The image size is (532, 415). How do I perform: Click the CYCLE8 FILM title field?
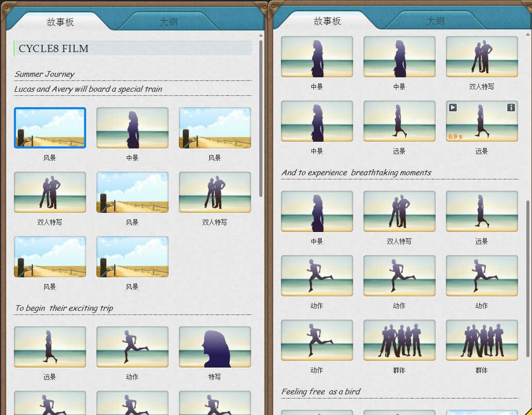click(133, 48)
